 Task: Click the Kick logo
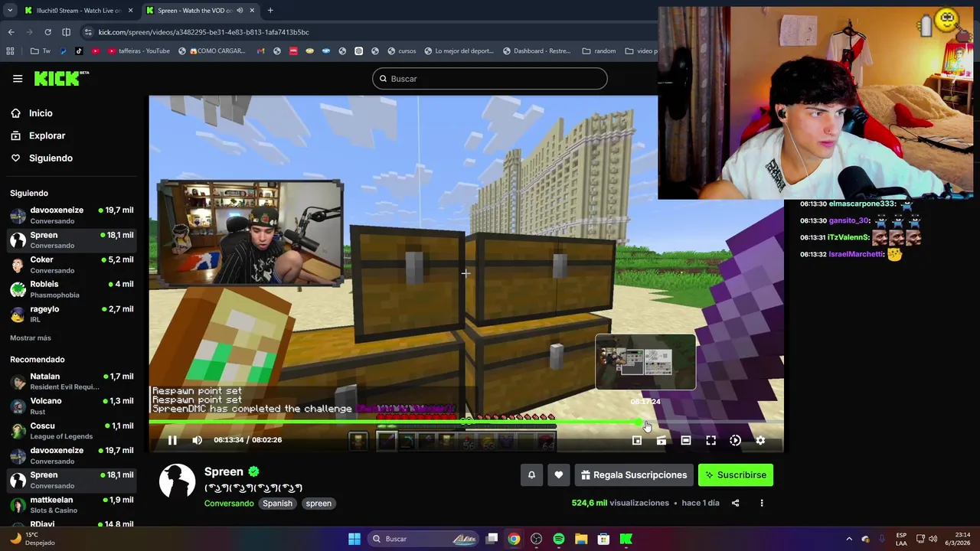click(x=61, y=78)
